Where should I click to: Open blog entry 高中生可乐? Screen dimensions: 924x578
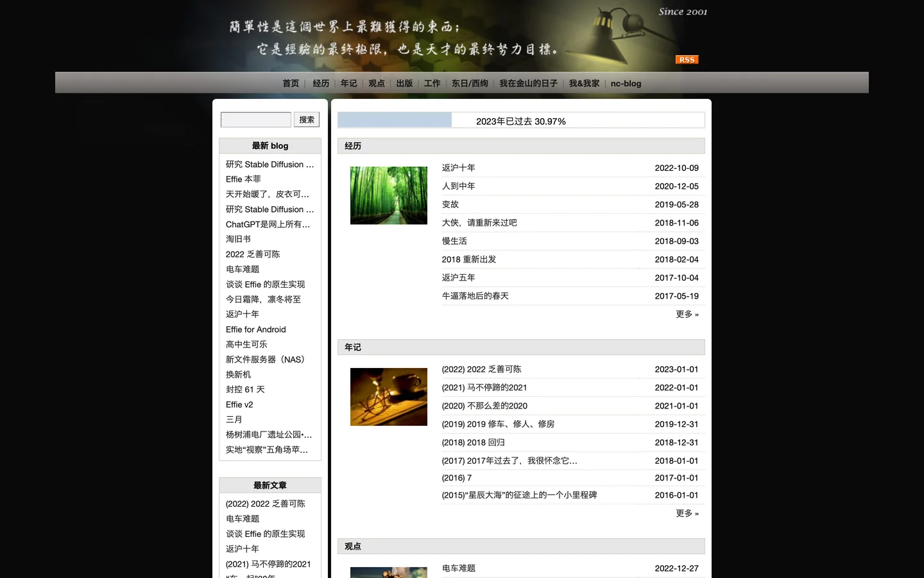[x=246, y=344]
